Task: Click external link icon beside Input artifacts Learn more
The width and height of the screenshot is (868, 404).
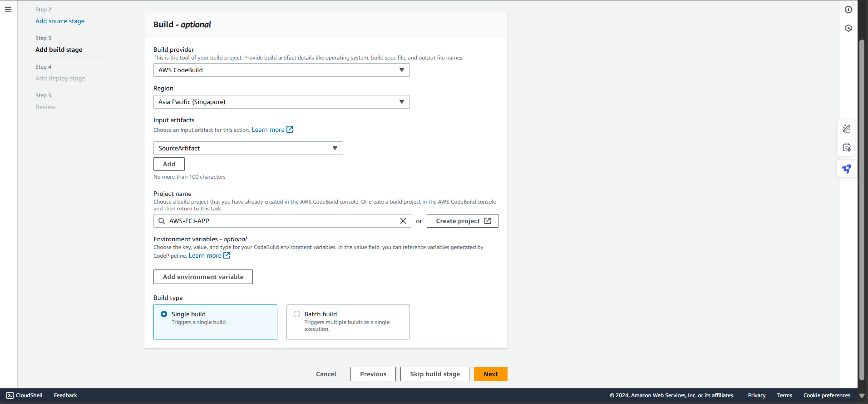Action: 290,130
